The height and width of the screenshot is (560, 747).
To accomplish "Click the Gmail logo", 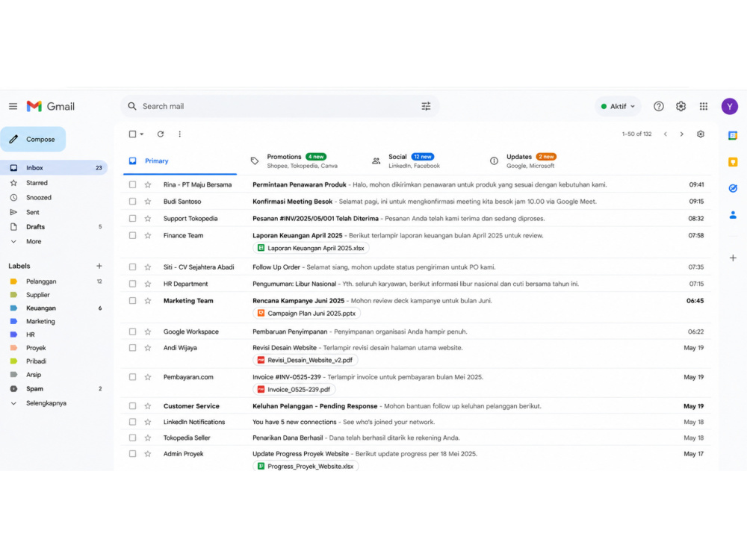I will coord(51,106).
